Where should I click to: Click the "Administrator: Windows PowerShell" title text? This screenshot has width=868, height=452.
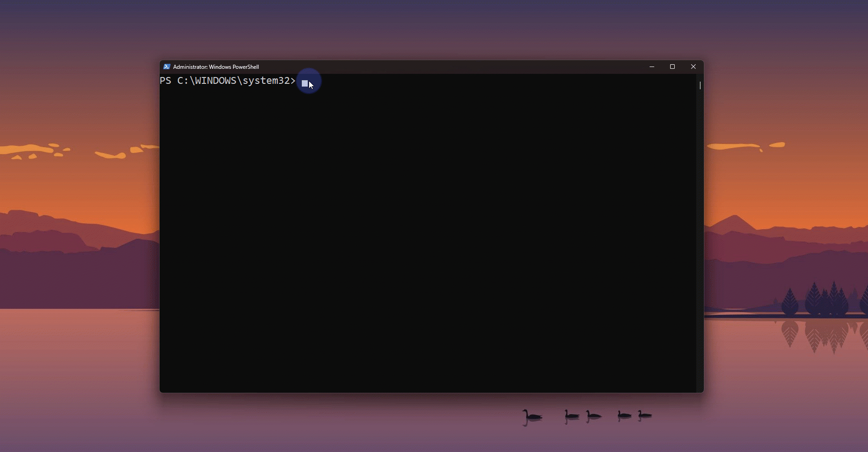216,67
